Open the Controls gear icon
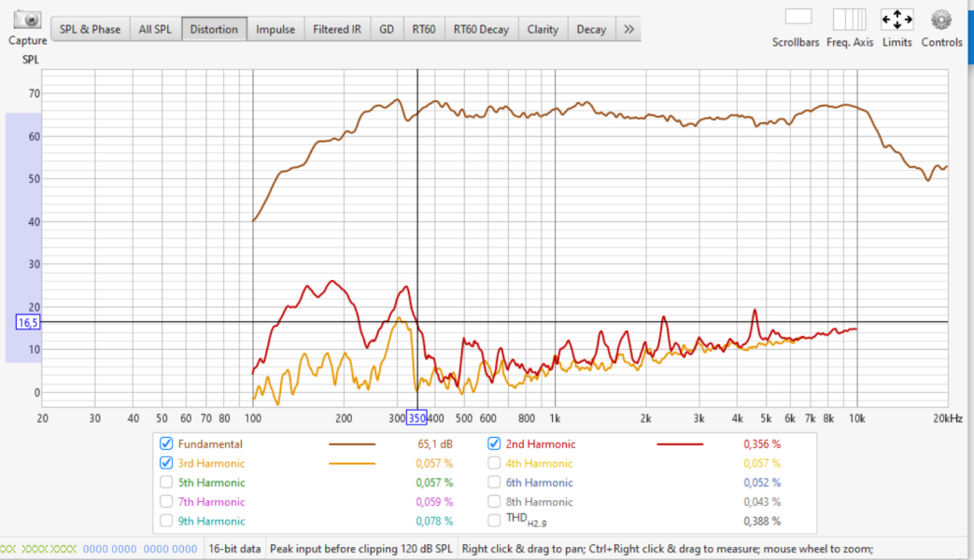Screen dimensions: 974x560 tap(941, 20)
